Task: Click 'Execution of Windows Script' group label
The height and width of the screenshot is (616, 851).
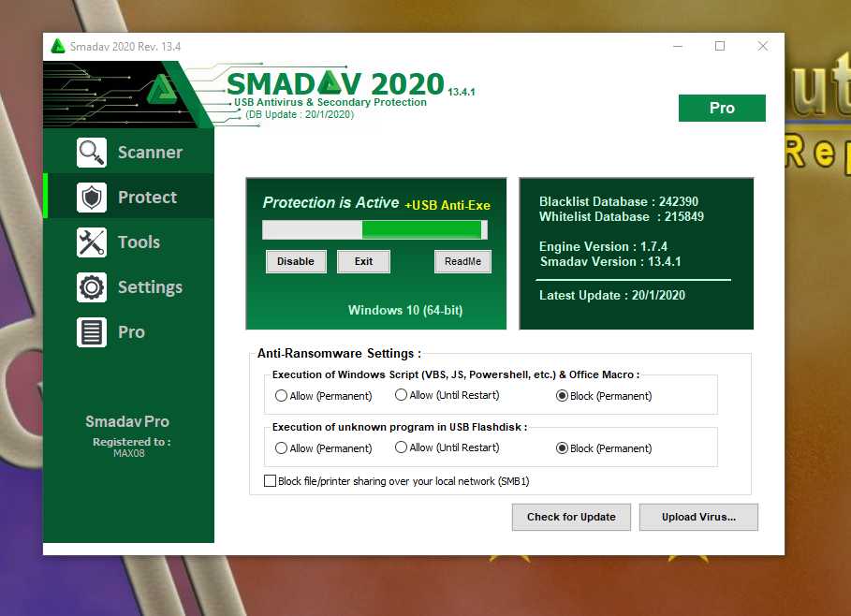Action: click(455, 374)
